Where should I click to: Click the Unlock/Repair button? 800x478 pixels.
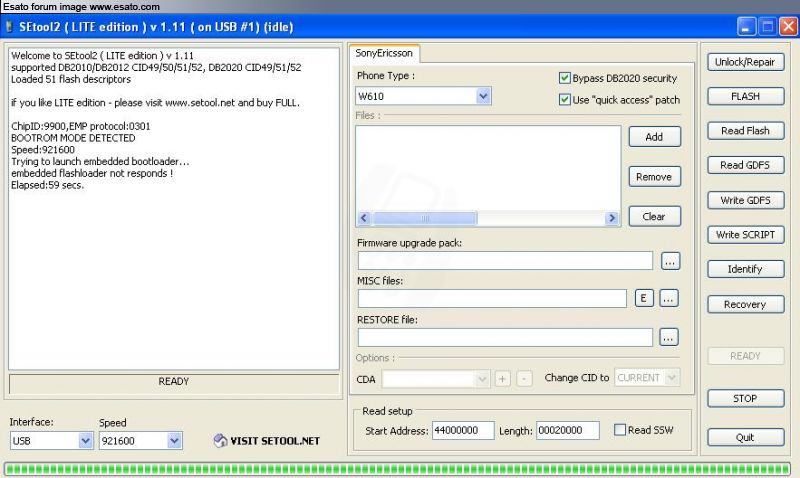tap(745, 62)
